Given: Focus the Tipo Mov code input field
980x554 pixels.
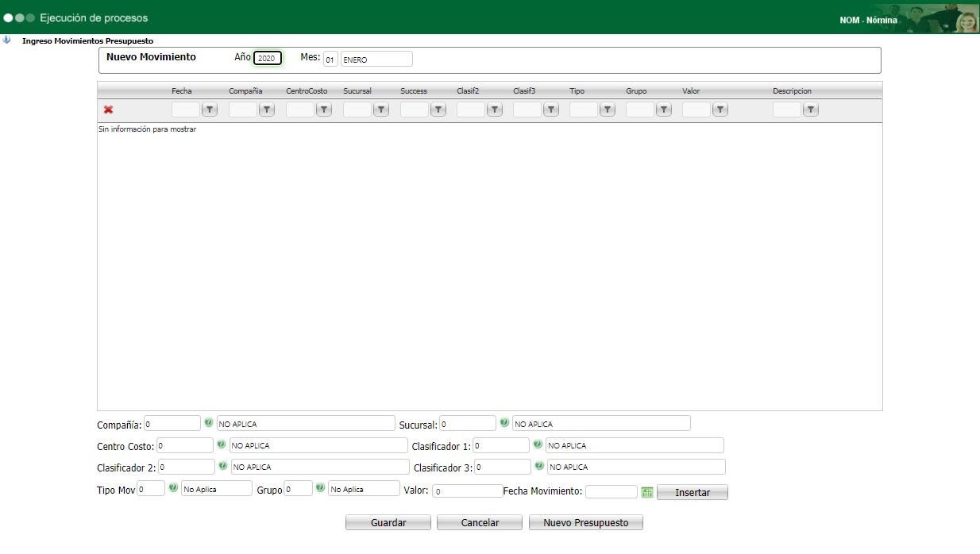Looking at the screenshot, I should click(x=151, y=489).
